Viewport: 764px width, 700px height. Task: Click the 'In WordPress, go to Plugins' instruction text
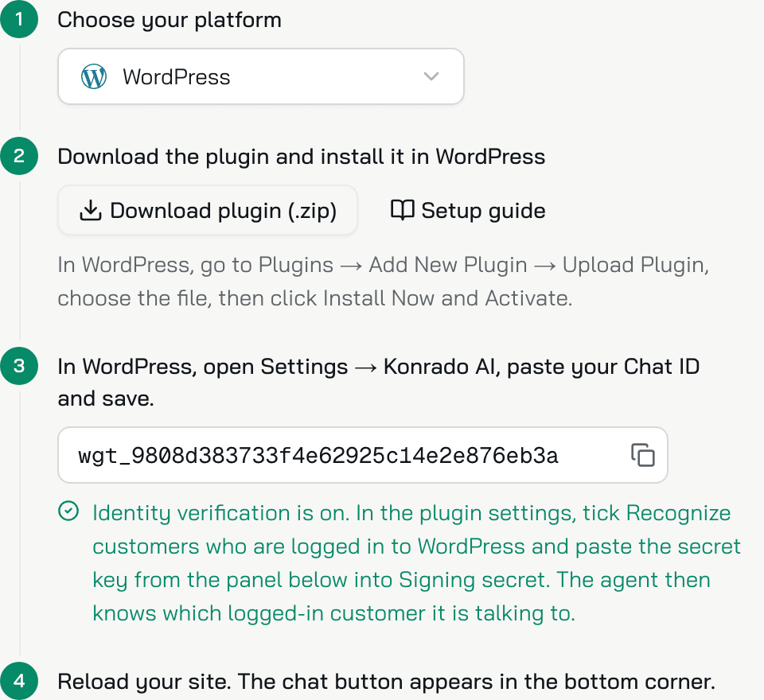pos(383,282)
